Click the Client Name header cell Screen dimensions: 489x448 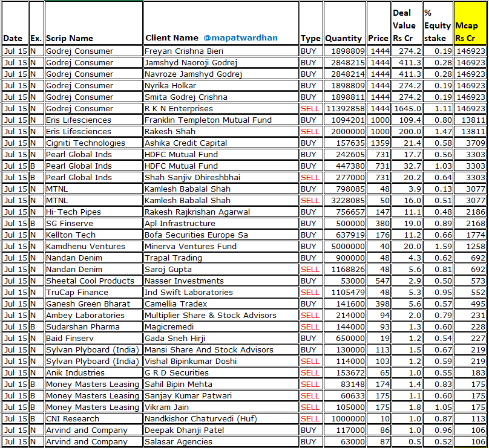[221, 23]
